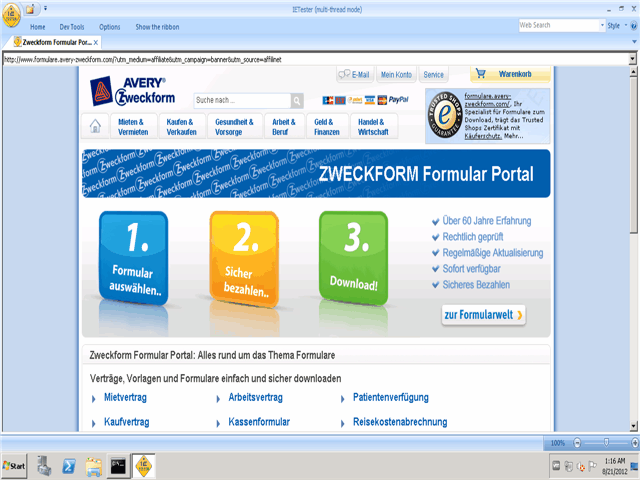Screen dimensions: 640x480
Task: Open Server Manager from the taskbar
Action: [44, 466]
